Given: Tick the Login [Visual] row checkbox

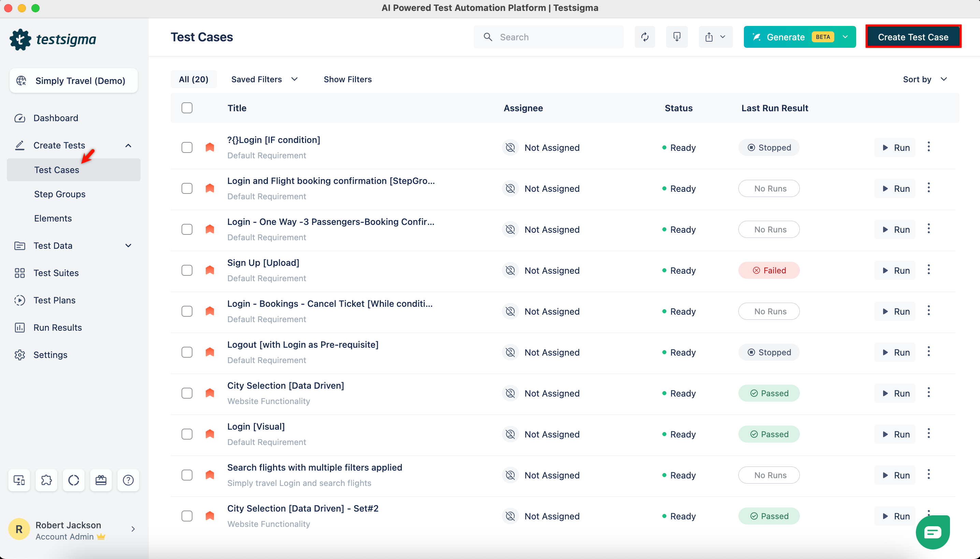Looking at the screenshot, I should pyautogui.click(x=187, y=434).
